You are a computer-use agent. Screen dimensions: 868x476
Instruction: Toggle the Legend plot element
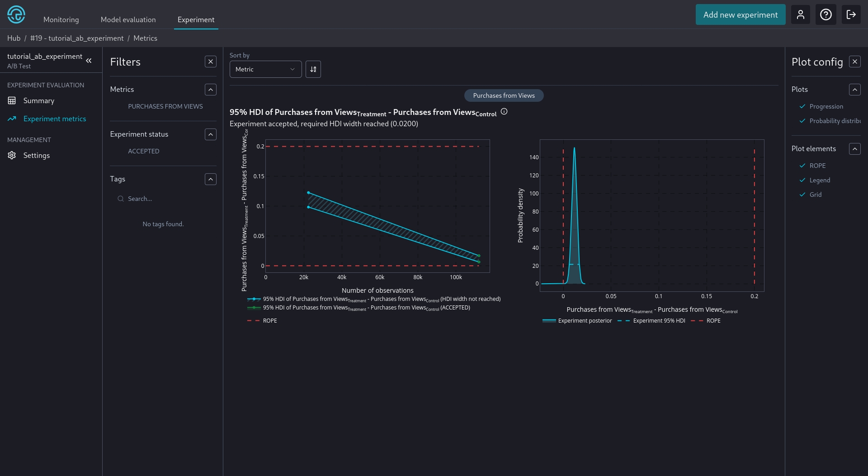click(x=819, y=180)
